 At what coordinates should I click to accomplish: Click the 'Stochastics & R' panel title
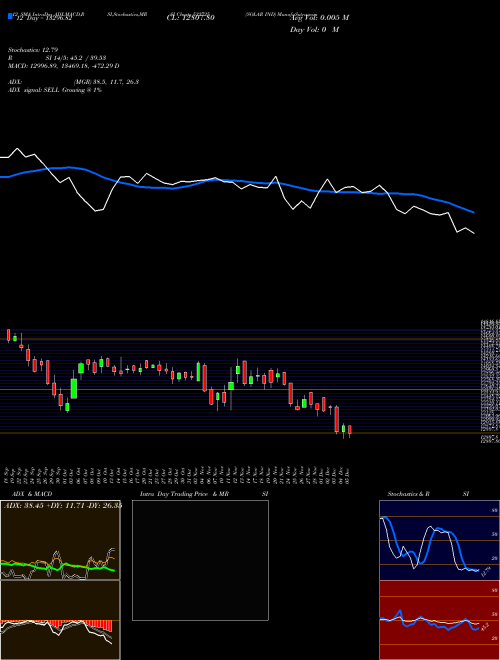(x=408, y=494)
